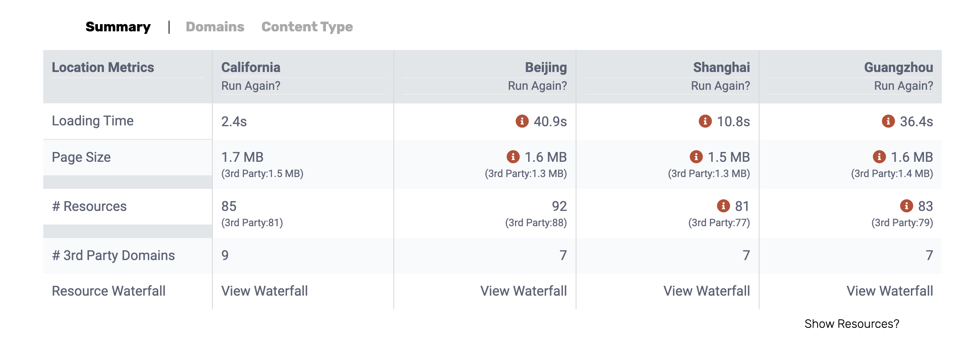
Task: Click the Guangzhou loading time info icon
Action: (x=888, y=121)
